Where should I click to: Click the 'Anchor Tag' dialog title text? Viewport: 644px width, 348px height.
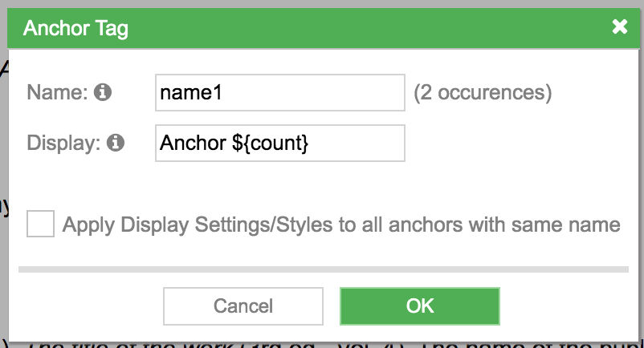coord(75,28)
